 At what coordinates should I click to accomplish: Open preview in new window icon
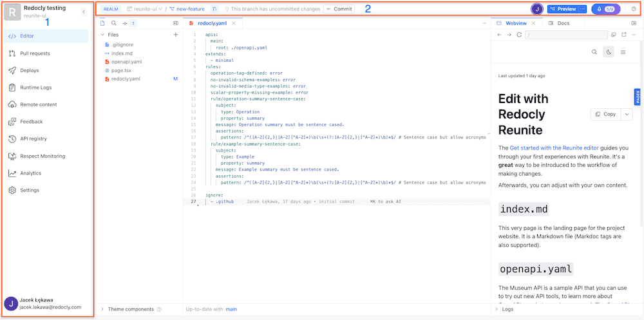coord(624,35)
